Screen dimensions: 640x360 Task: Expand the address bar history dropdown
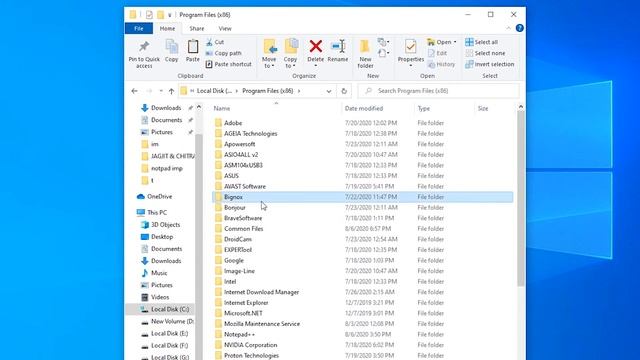click(x=329, y=91)
